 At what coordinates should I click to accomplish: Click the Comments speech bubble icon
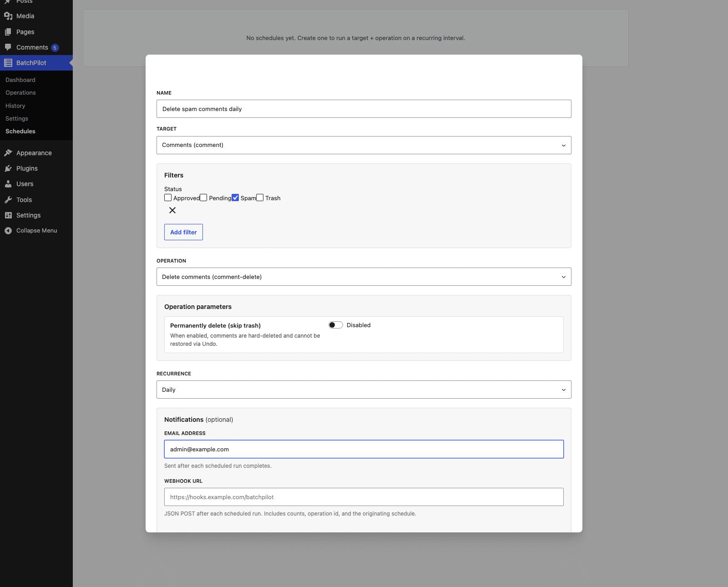[8, 47]
